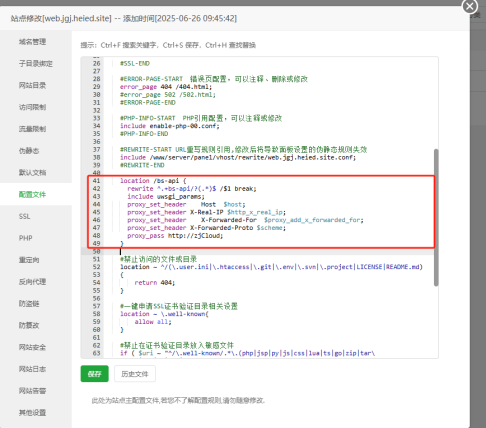Close the site modification dialog
This screenshot has height=428, width=486.
[470, 6]
